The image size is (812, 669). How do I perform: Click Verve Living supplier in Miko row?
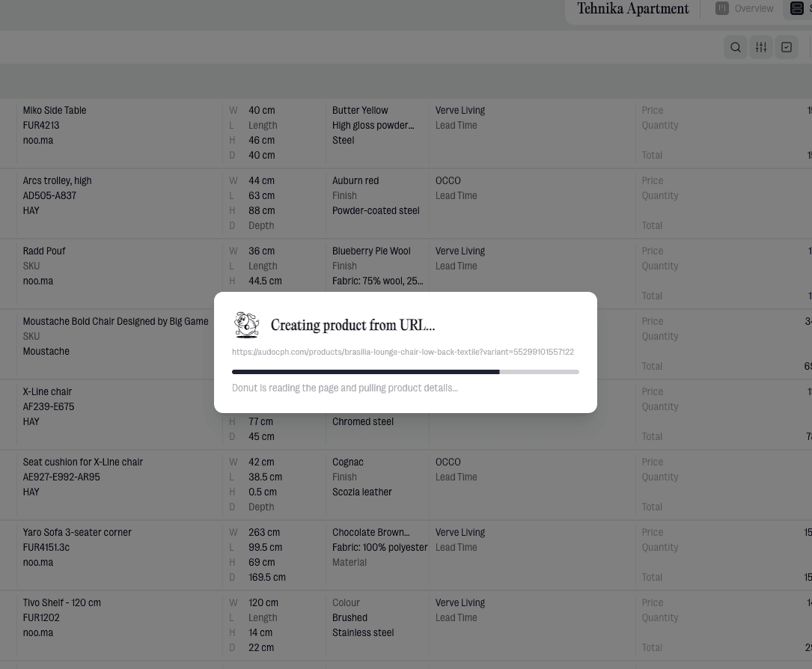(460, 110)
